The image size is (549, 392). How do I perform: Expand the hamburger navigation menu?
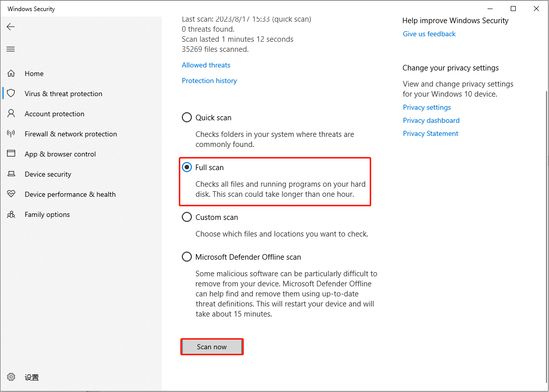[x=11, y=49]
